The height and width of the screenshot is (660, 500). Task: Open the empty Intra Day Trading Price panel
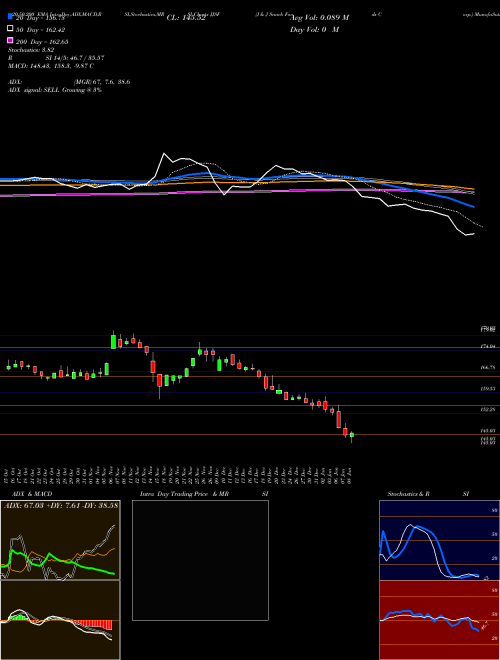(200, 560)
